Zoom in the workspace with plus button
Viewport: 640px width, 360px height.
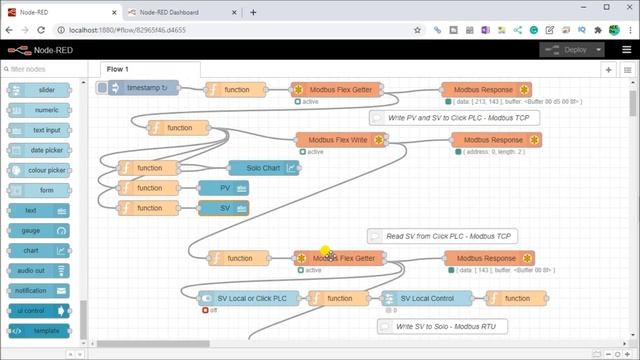(x=627, y=354)
